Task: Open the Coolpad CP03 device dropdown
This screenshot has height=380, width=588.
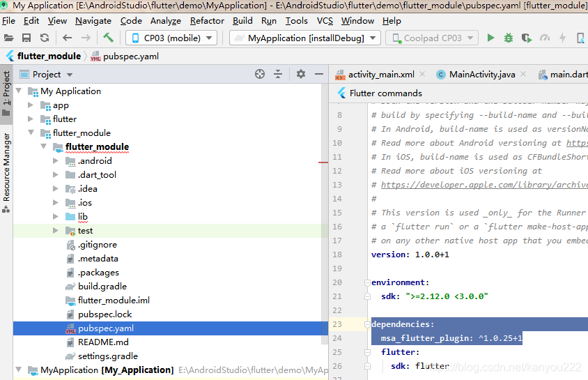Action: [x=432, y=38]
